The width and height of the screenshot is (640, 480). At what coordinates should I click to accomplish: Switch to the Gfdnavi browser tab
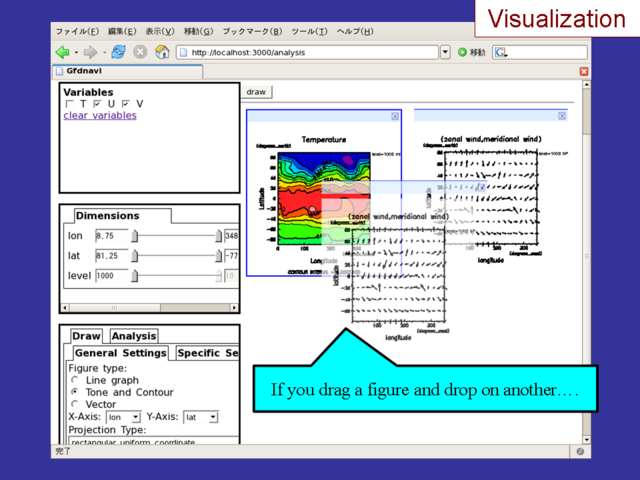[127, 71]
